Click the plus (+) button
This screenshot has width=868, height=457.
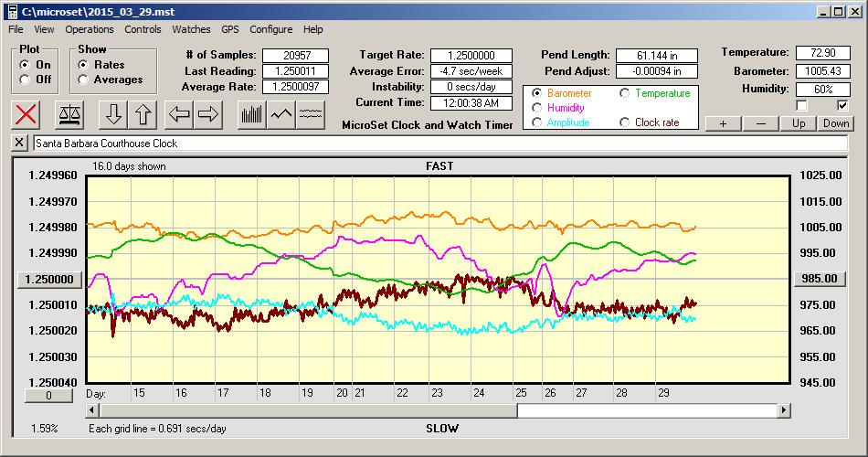coord(723,123)
